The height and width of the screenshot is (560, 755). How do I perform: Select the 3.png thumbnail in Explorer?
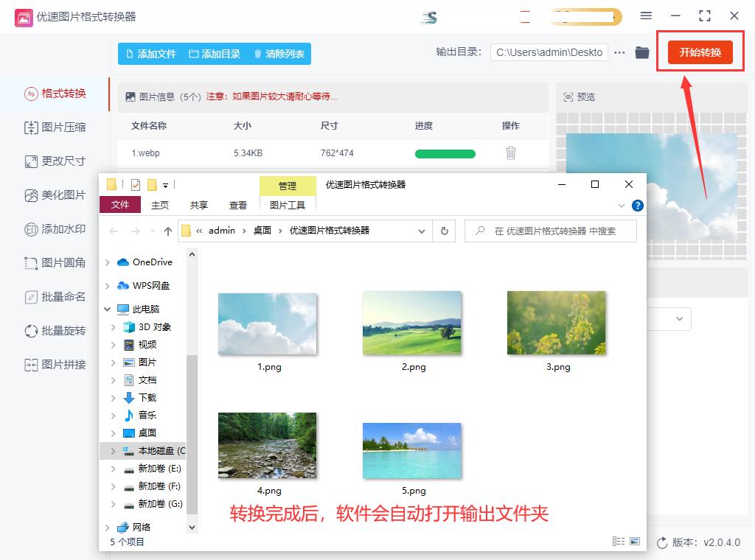pyautogui.click(x=557, y=323)
